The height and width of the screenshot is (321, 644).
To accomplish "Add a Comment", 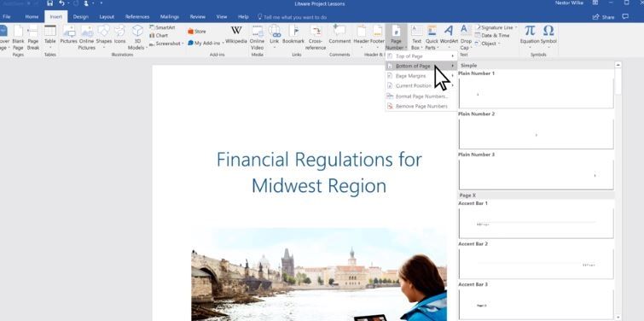I will click(x=339, y=35).
